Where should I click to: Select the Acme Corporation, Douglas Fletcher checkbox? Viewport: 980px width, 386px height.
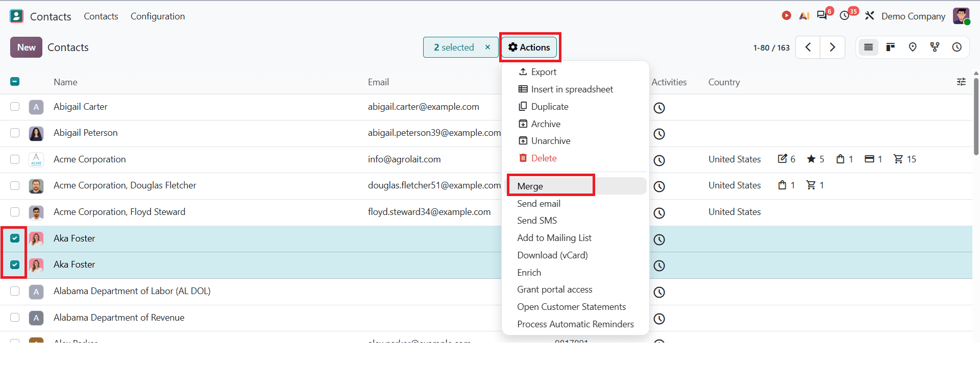point(15,185)
